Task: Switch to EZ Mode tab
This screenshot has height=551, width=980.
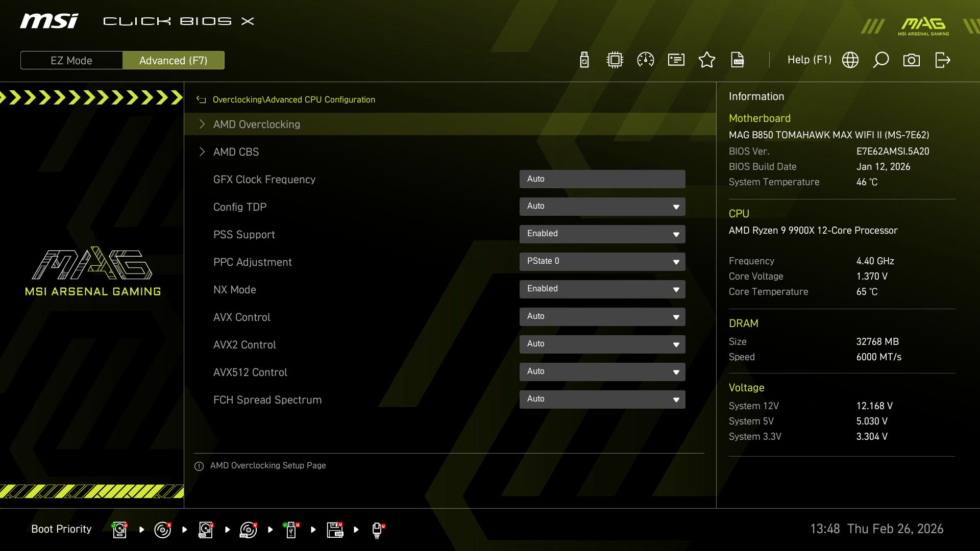Action: [71, 60]
